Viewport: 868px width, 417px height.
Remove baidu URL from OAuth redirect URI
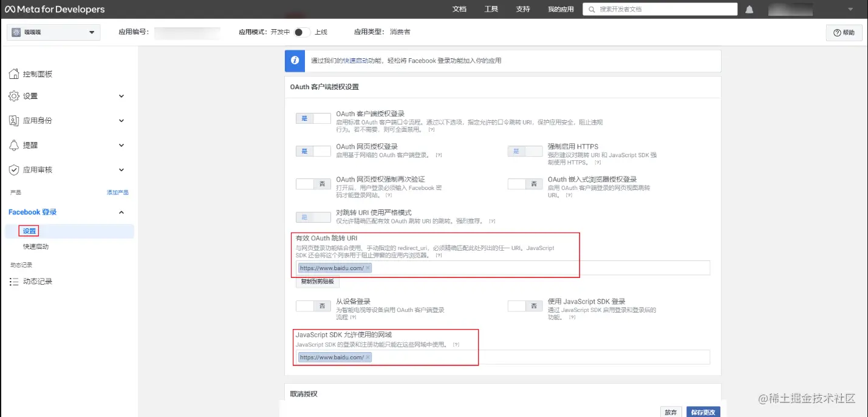point(367,268)
